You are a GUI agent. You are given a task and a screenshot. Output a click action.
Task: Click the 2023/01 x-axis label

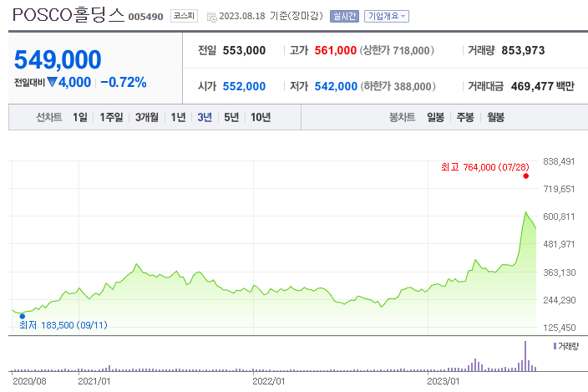pos(444,381)
